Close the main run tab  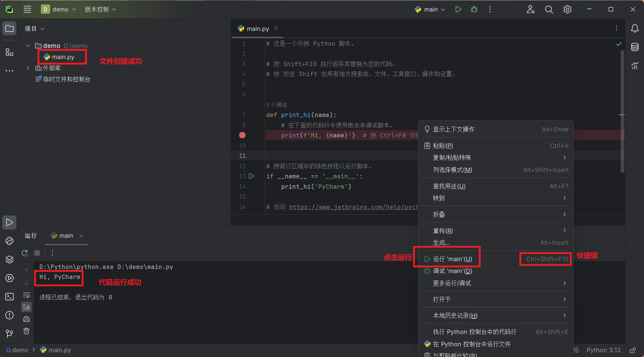81,236
